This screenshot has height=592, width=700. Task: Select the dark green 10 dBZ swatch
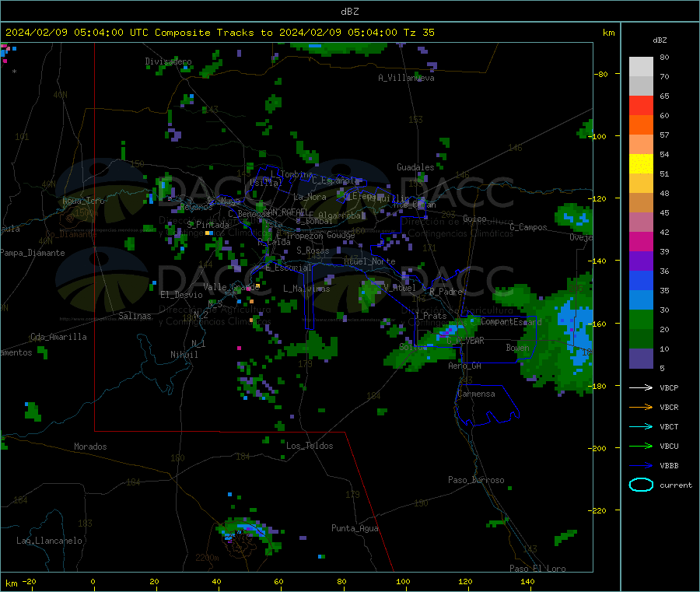coord(641,339)
